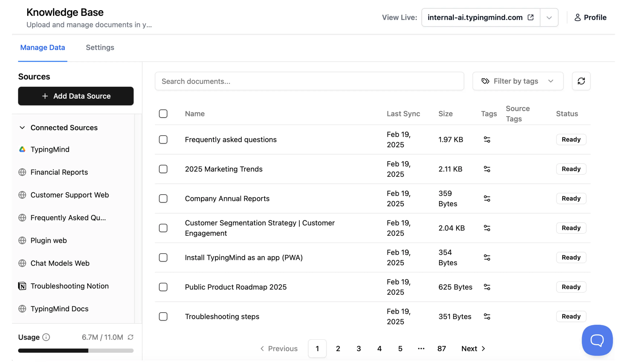Click the external link icon next to internal-ai.typingmind.com
Screen dimensions: 627x364
531,17
